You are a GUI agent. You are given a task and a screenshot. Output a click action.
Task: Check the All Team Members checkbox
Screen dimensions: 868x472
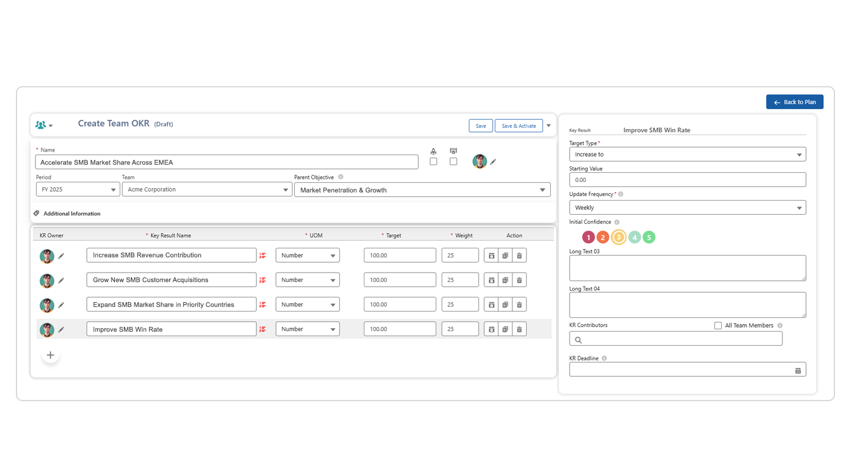pos(718,326)
